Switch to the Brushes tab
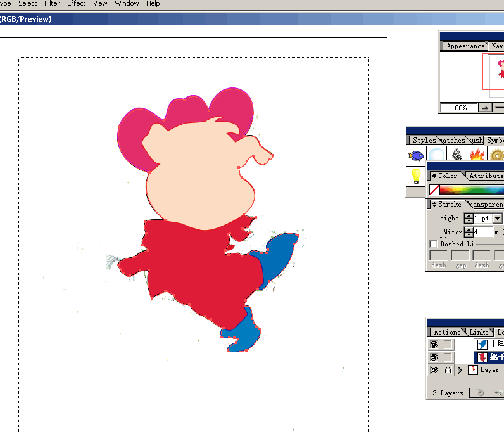 476,140
